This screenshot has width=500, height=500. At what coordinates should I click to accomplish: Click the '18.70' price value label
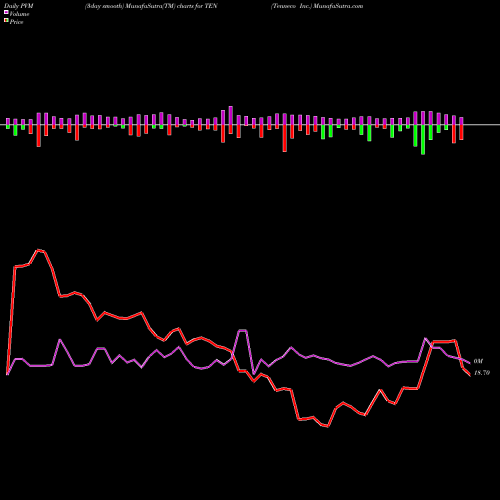click(482, 373)
